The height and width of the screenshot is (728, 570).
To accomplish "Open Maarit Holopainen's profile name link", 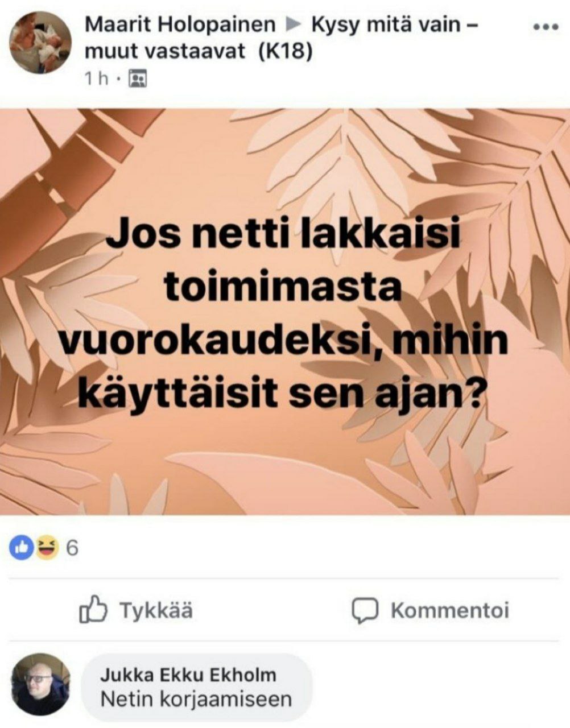I will (x=180, y=24).
